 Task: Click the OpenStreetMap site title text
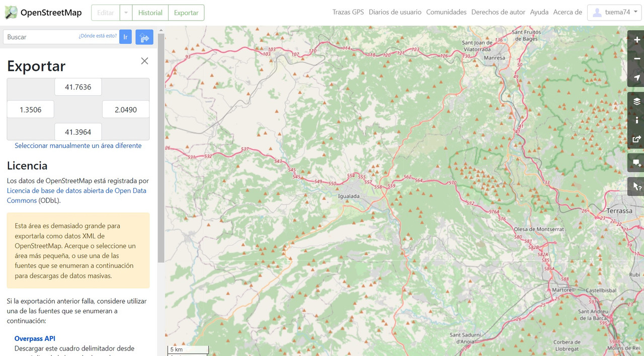pyautogui.click(x=51, y=13)
